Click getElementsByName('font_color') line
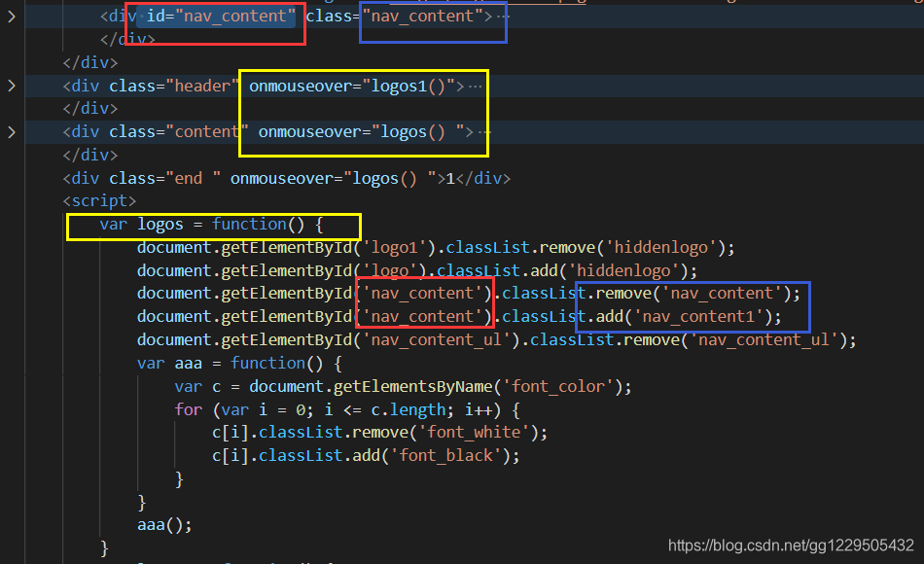The width and height of the screenshot is (924, 564). coord(403,387)
